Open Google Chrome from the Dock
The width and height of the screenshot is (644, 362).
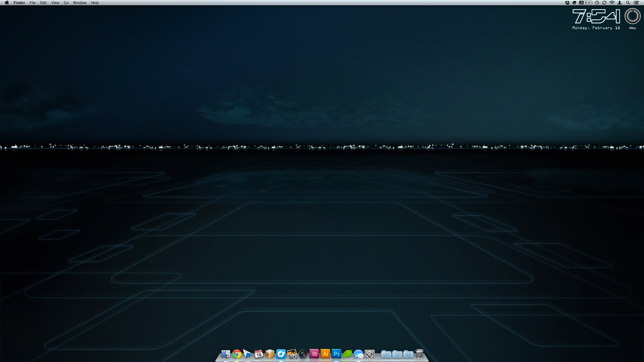236,354
